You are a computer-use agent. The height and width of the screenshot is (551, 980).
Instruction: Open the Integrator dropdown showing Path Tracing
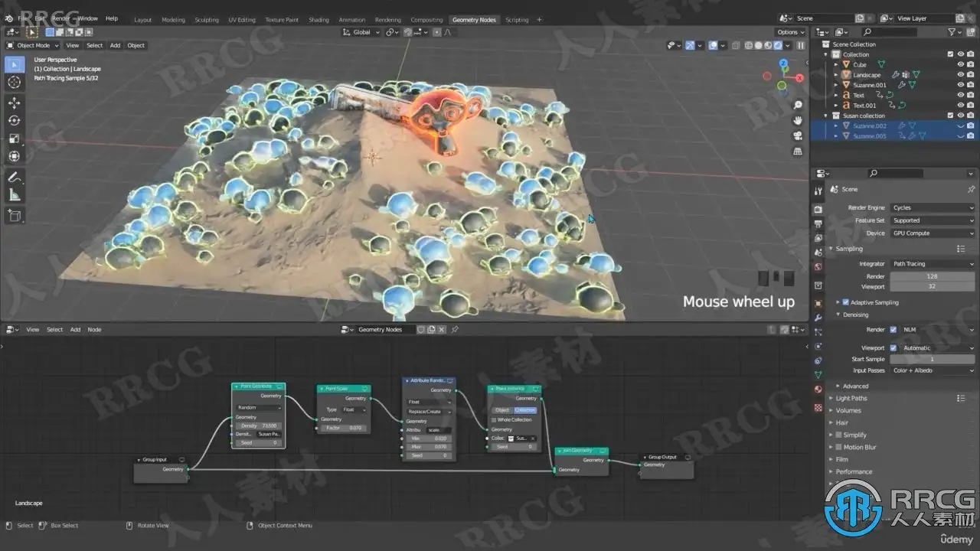tap(933, 264)
